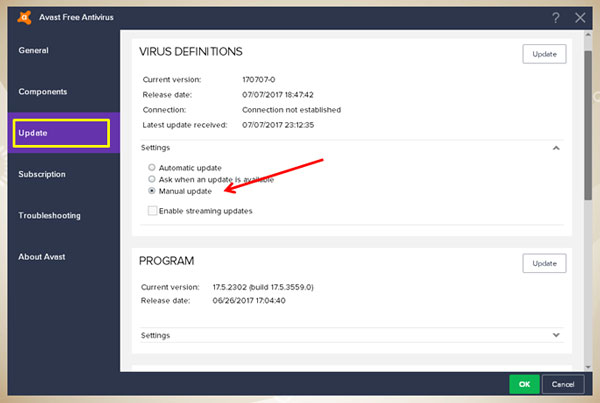Viewport: 600px width, 403px height.
Task: Click 'Connection not established' status text
Action: 292,110
